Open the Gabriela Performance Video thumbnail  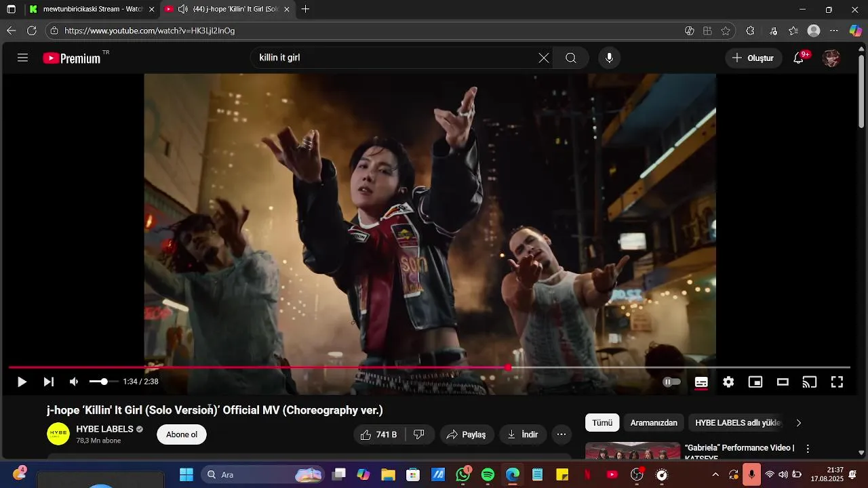(633, 451)
